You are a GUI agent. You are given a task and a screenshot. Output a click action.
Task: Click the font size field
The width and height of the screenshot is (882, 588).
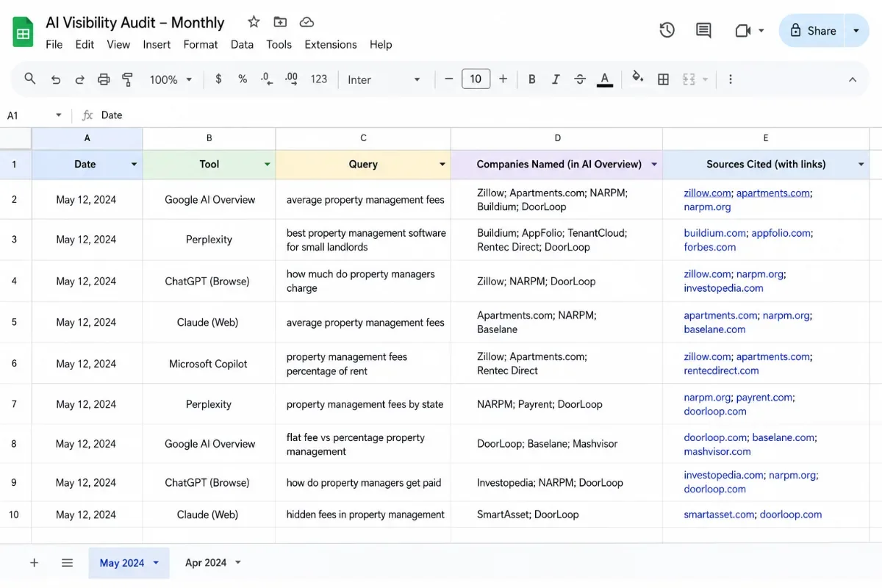coord(476,79)
